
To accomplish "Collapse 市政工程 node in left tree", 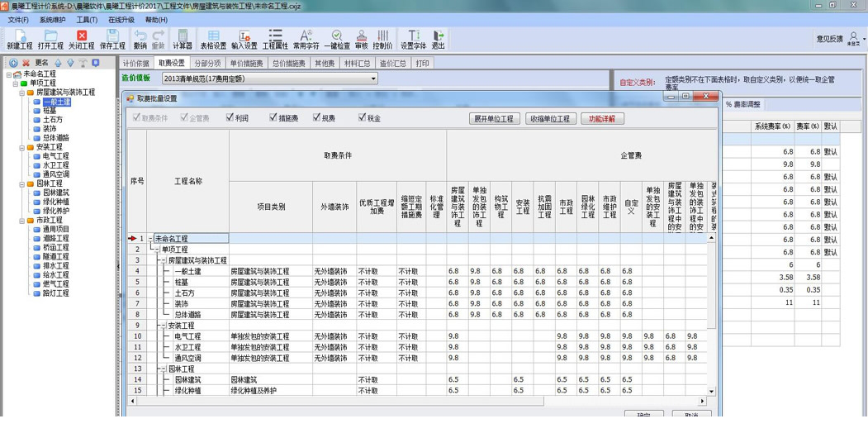I will [x=22, y=220].
